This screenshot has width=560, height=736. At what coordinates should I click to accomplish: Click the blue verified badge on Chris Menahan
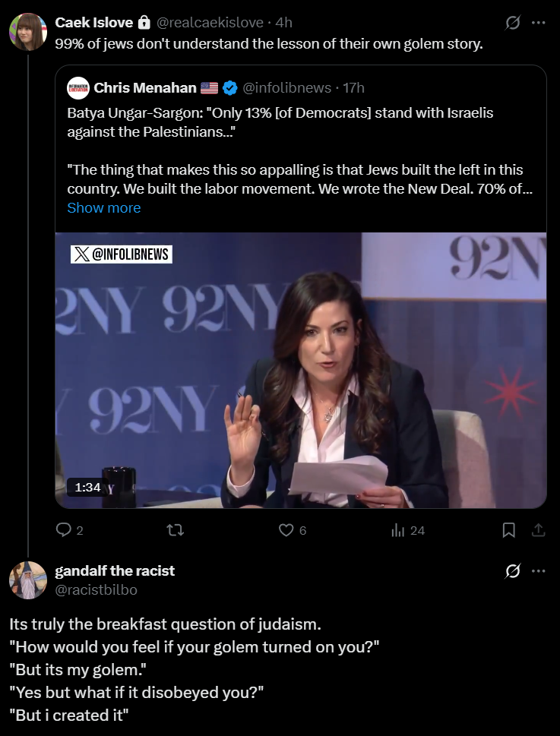coord(230,88)
